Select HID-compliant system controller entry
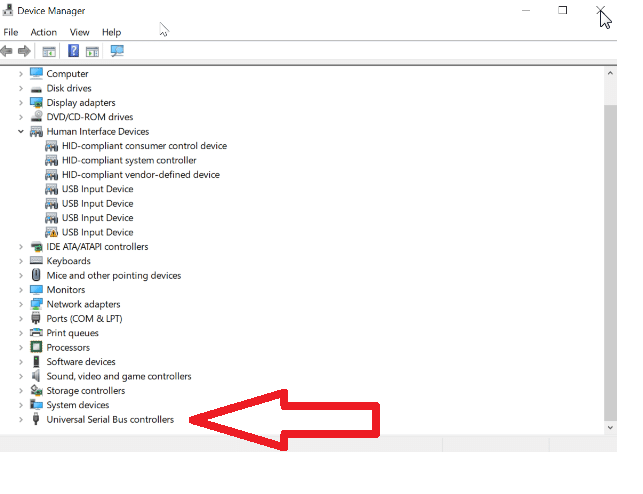The image size is (643, 494). coord(129,160)
